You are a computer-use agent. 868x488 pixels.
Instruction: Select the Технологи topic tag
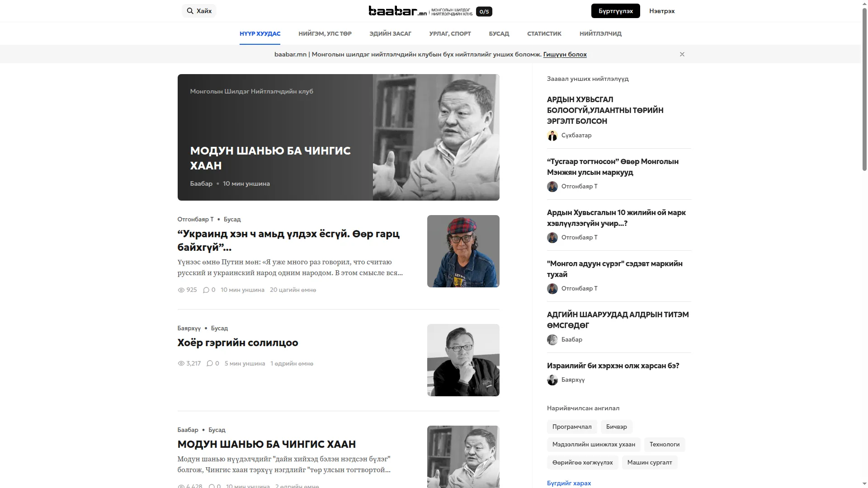(665, 445)
